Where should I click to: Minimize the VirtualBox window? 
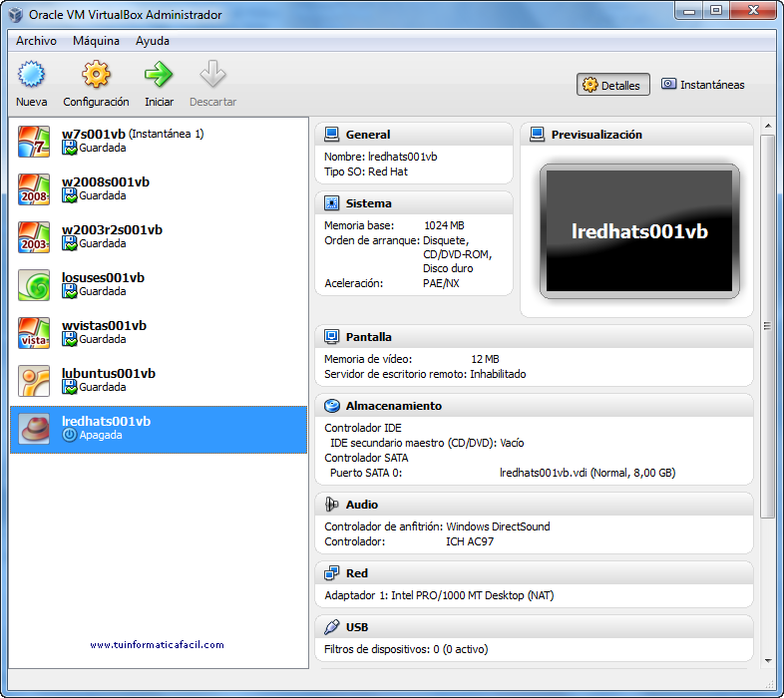689,11
